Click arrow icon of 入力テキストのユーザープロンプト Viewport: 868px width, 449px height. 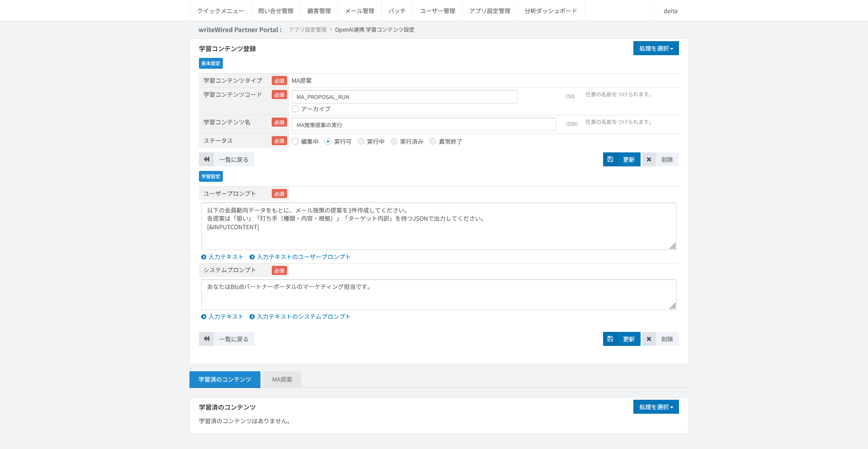pyautogui.click(x=252, y=257)
